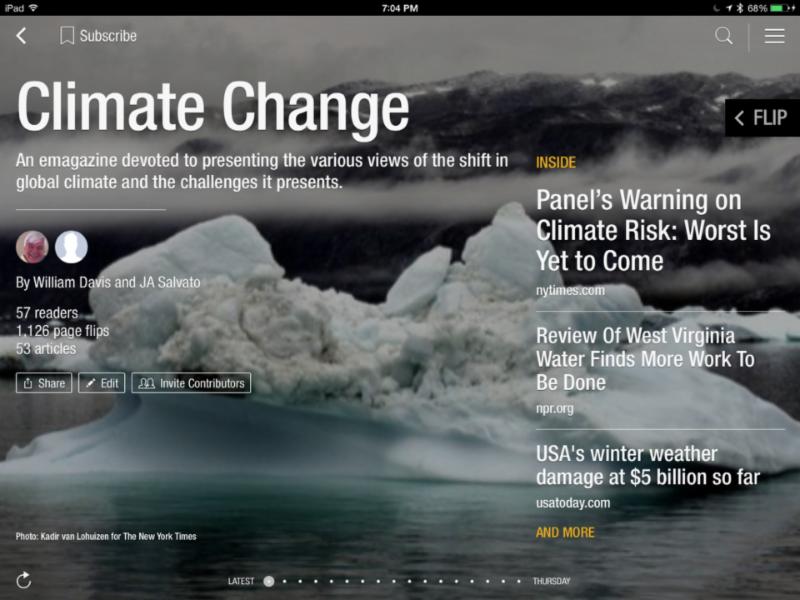The width and height of the screenshot is (800, 600).
Task: Select the highlighted first page dot
Action: tap(269, 581)
